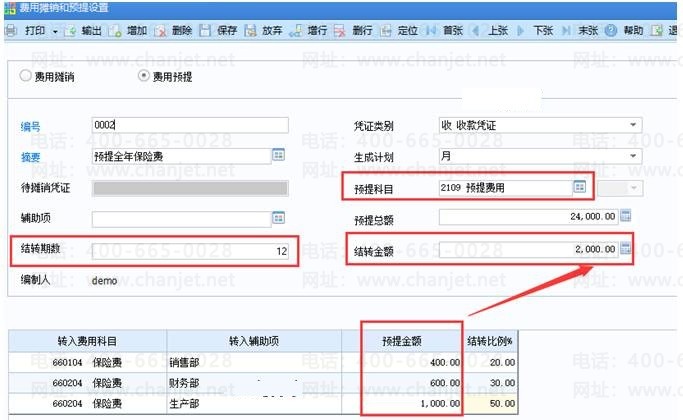Click the 财务部 cell
The height and width of the screenshot is (420, 683).
point(254,383)
